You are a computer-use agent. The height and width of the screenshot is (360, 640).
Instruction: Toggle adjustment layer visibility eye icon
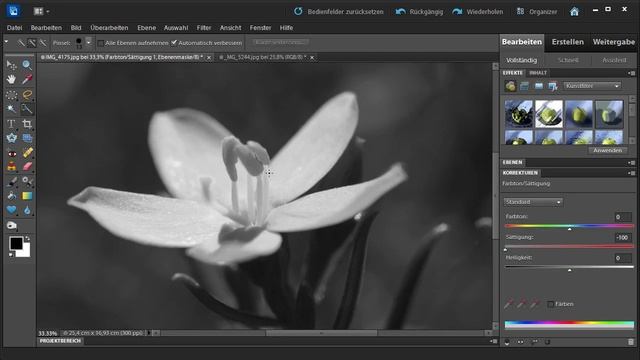pyautogui.click(x=520, y=342)
